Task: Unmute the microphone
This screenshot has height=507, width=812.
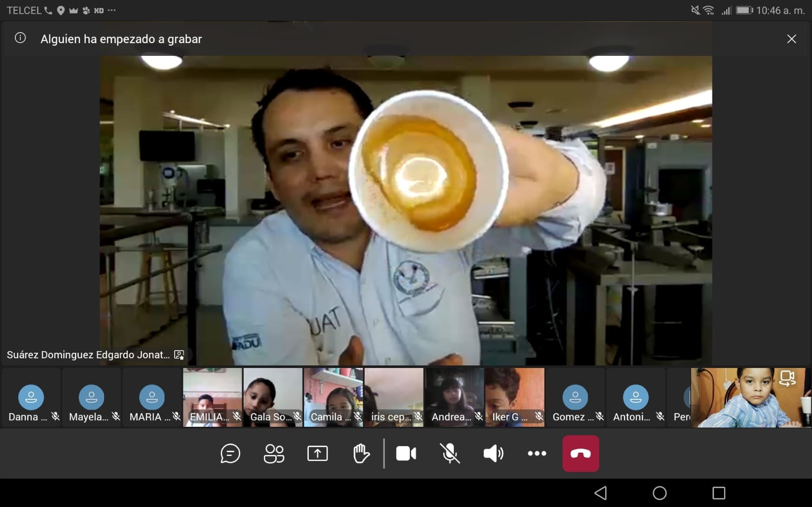Action: [449, 453]
